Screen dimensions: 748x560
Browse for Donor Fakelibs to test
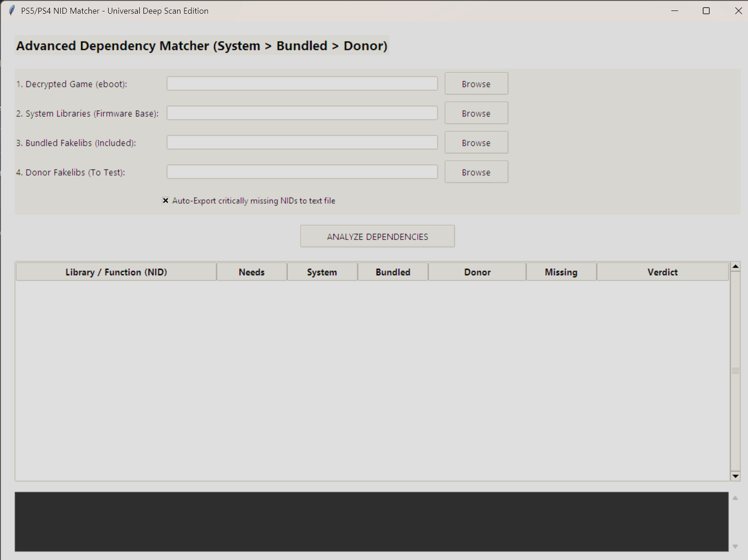tap(476, 172)
